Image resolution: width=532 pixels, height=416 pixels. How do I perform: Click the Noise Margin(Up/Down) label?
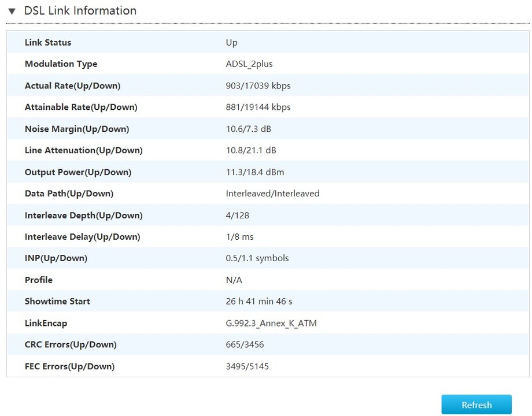click(x=77, y=129)
